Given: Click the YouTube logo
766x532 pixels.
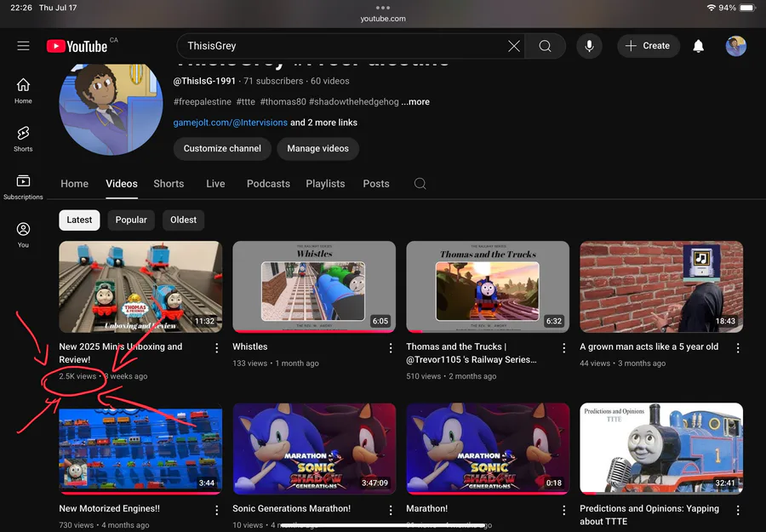Looking at the screenshot, I should [x=77, y=47].
